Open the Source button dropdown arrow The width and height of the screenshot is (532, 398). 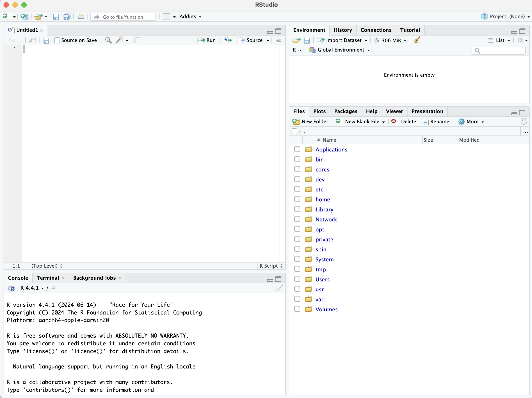tap(268, 41)
